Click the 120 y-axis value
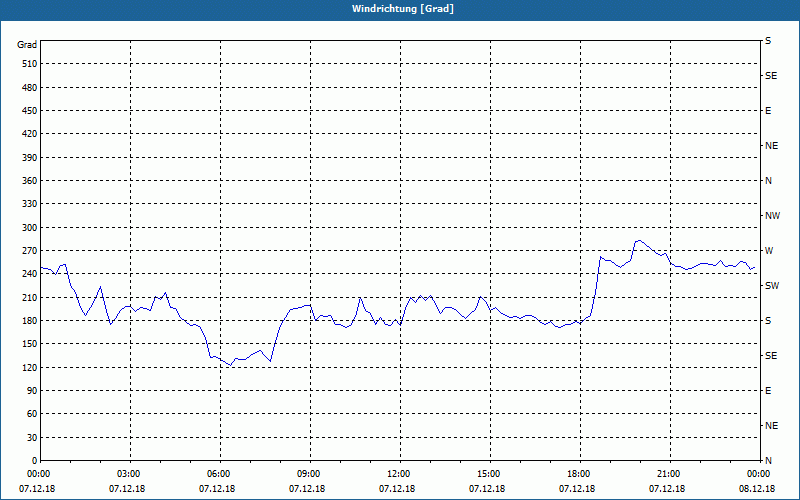 pyautogui.click(x=30, y=367)
